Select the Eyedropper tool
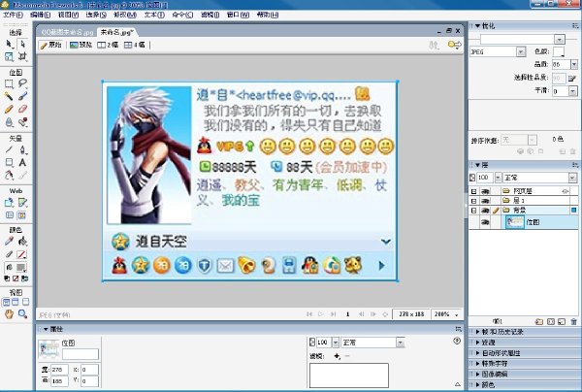 pyautogui.click(x=10, y=242)
